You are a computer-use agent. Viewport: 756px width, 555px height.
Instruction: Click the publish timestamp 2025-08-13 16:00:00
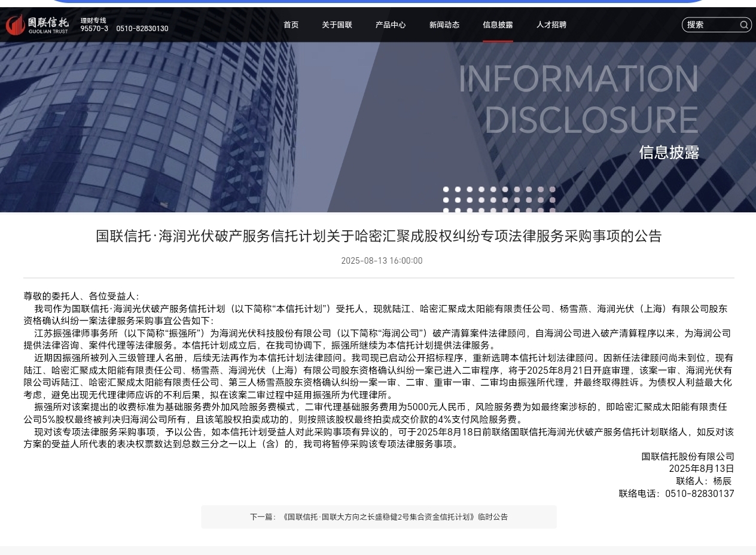pos(382,261)
